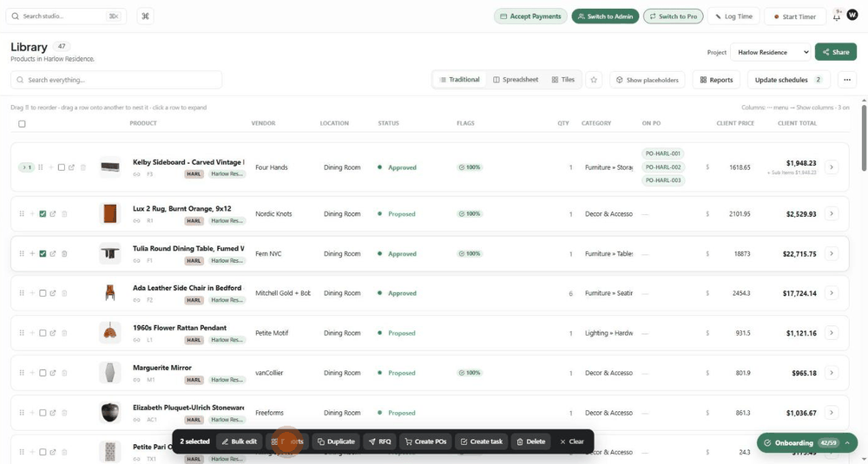Click the trash icon on Tulia Round Dining Table row
The image size is (868, 464).
(64, 254)
